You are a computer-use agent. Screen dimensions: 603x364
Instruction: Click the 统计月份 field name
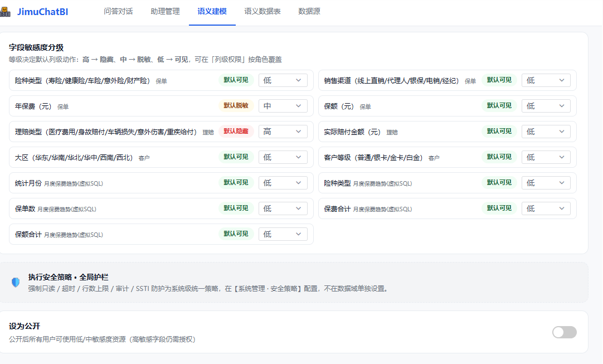click(28, 183)
